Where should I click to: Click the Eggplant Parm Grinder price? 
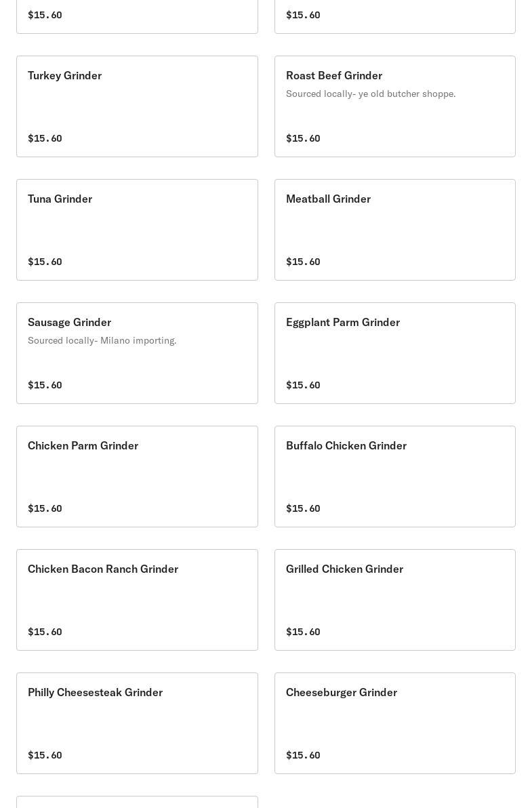coord(303,385)
